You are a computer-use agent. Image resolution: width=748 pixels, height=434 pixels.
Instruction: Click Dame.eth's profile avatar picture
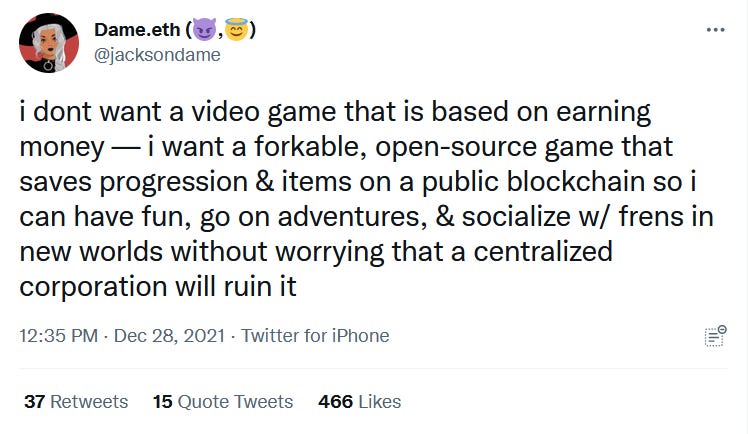click(49, 43)
